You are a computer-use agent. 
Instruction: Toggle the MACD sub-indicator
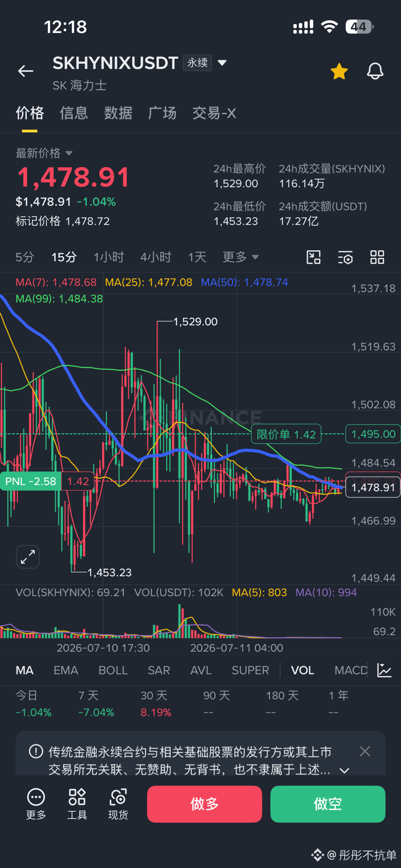[x=351, y=670]
